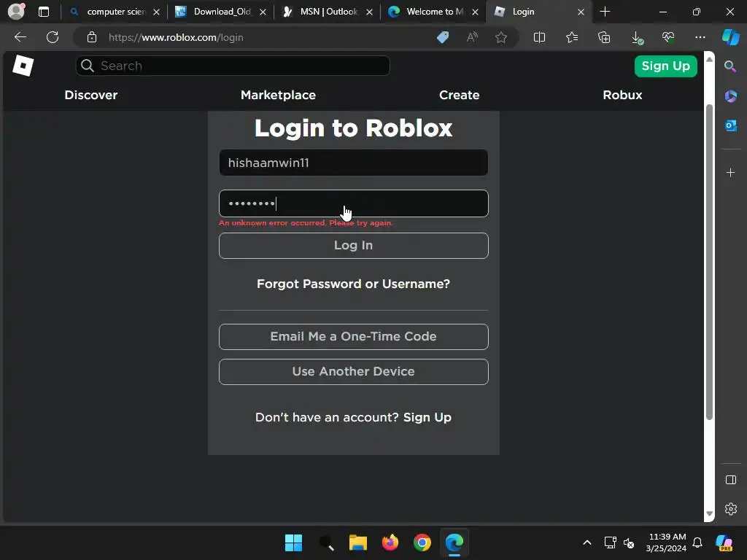The width and height of the screenshot is (747, 560).
Task: Click the password input field
Action: 354,203
